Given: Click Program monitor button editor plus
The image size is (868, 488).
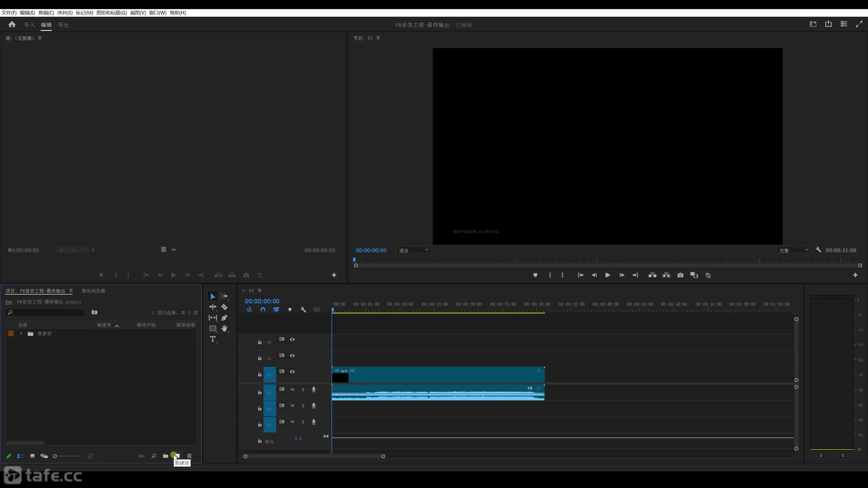Looking at the screenshot, I should (855, 275).
